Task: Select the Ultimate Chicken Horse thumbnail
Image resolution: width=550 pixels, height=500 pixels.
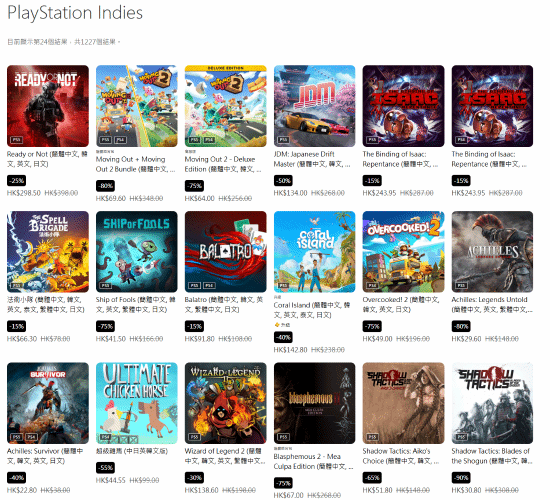Action: (136, 403)
